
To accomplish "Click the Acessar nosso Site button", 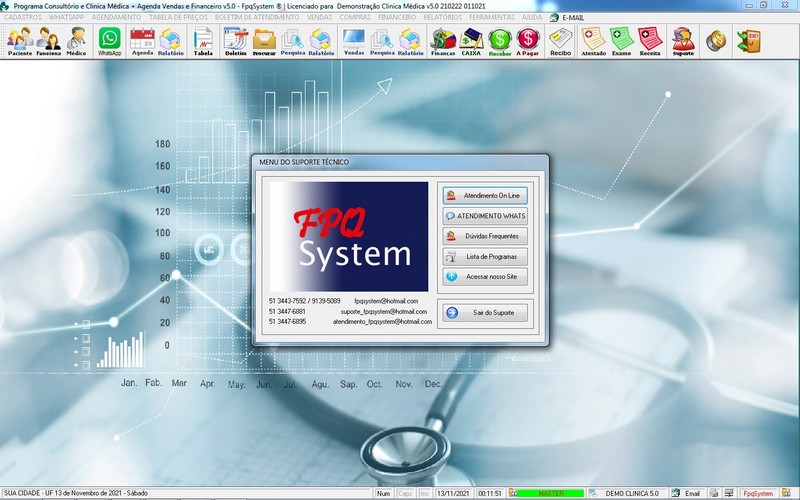I will (485, 277).
